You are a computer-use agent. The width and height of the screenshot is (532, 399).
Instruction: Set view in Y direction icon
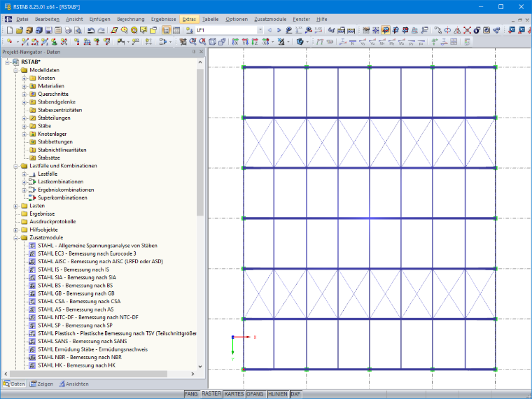[x=245, y=42]
